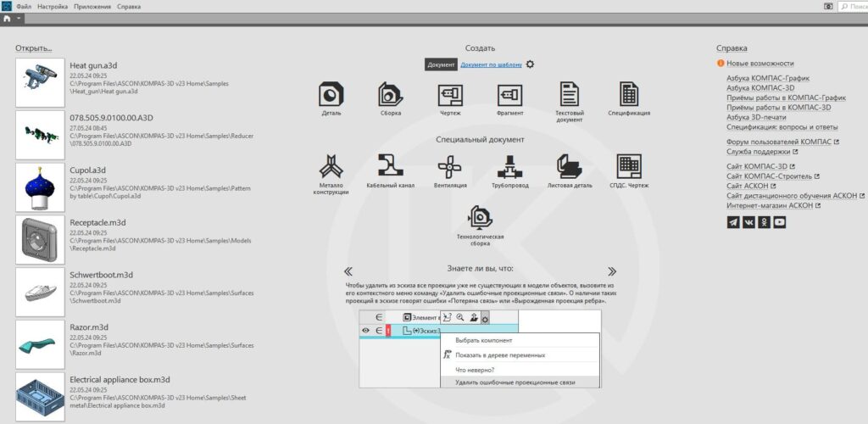
Task: Click the Поиск search field
Action: tap(853, 6)
